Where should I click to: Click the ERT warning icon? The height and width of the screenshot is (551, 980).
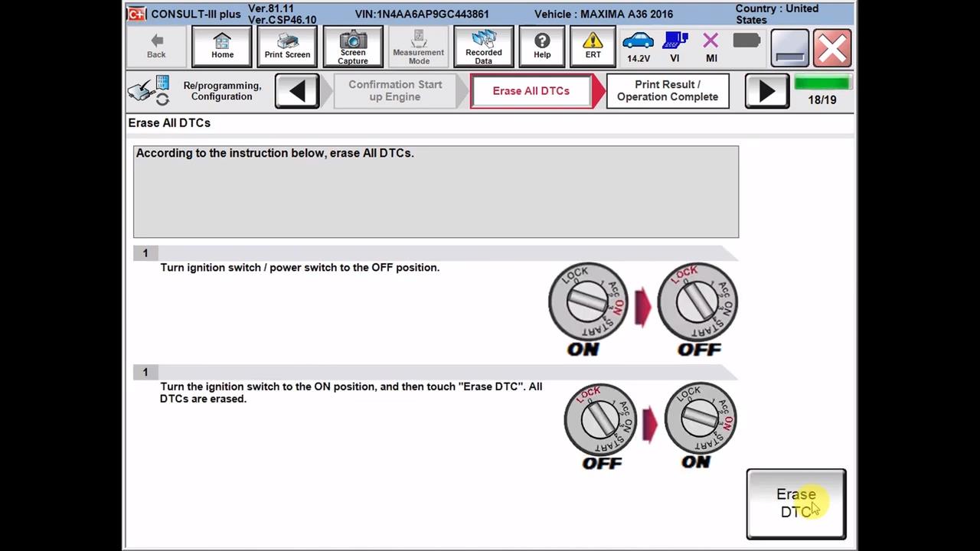click(x=593, y=47)
